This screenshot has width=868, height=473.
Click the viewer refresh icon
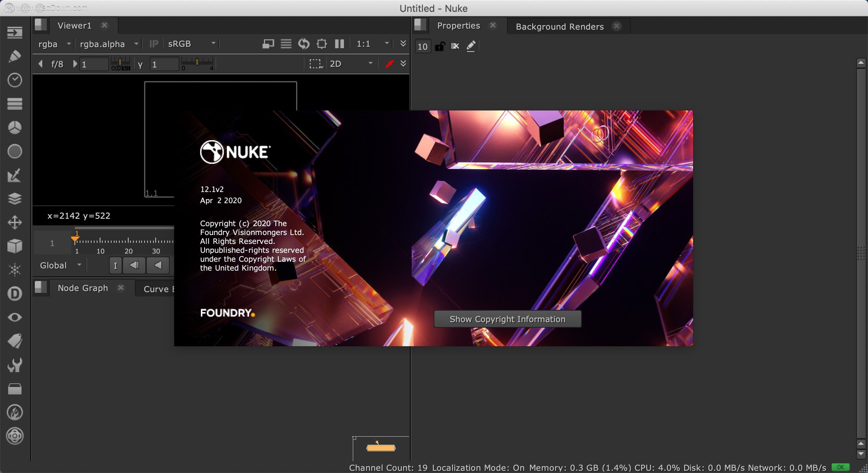(x=304, y=44)
